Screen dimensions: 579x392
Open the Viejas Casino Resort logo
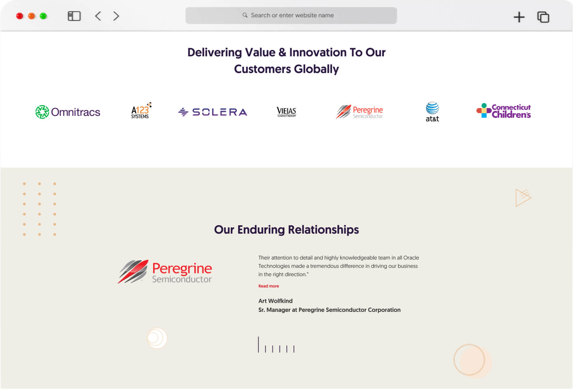tap(286, 112)
